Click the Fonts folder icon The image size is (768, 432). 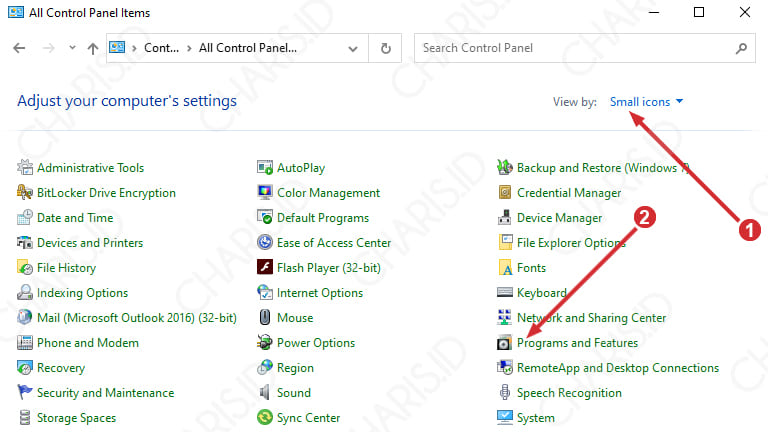[505, 267]
